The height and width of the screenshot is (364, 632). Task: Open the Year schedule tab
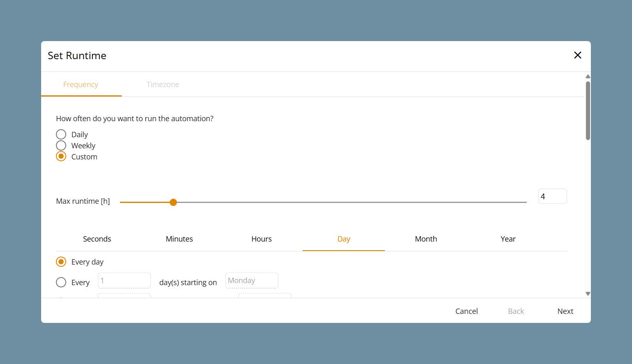pyautogui.click(x=508, y=239)
